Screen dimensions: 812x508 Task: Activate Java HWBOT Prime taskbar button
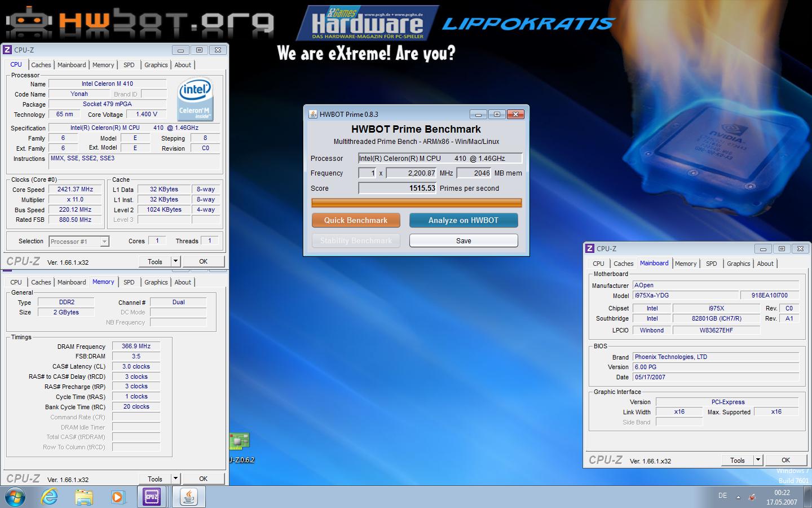(188, 497)
